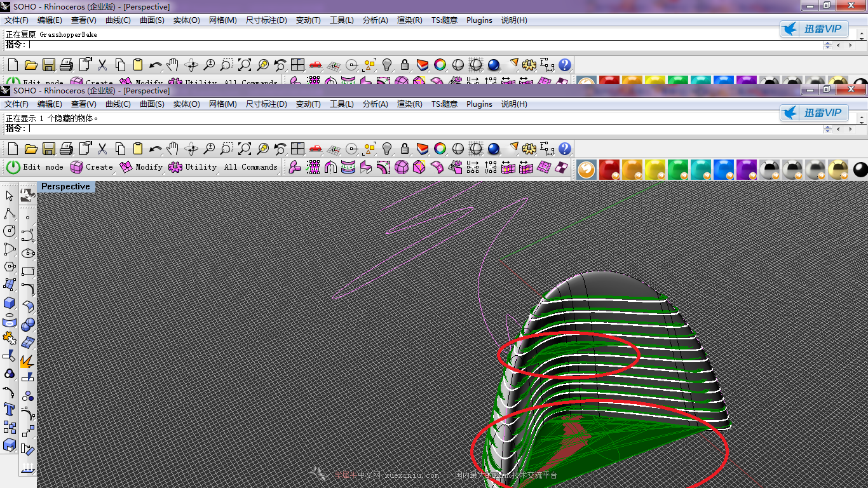Click Undo view change icon in front window

[x=280, y=149]
